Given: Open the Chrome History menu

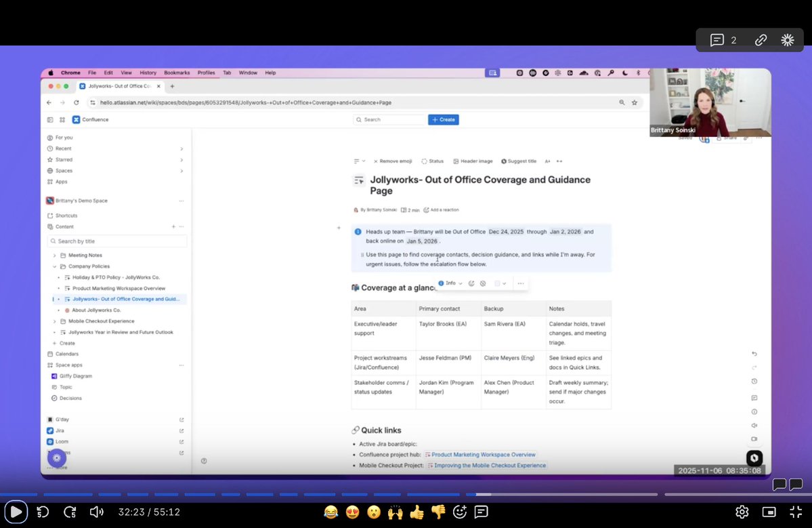Looking at the screenshot, I should [x=148, y=73].
